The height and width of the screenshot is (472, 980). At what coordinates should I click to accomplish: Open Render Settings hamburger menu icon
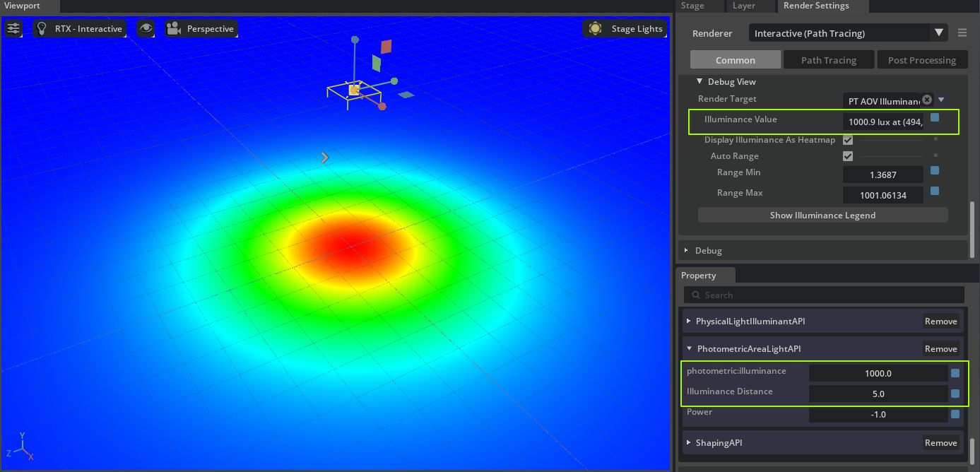(962, 33)
